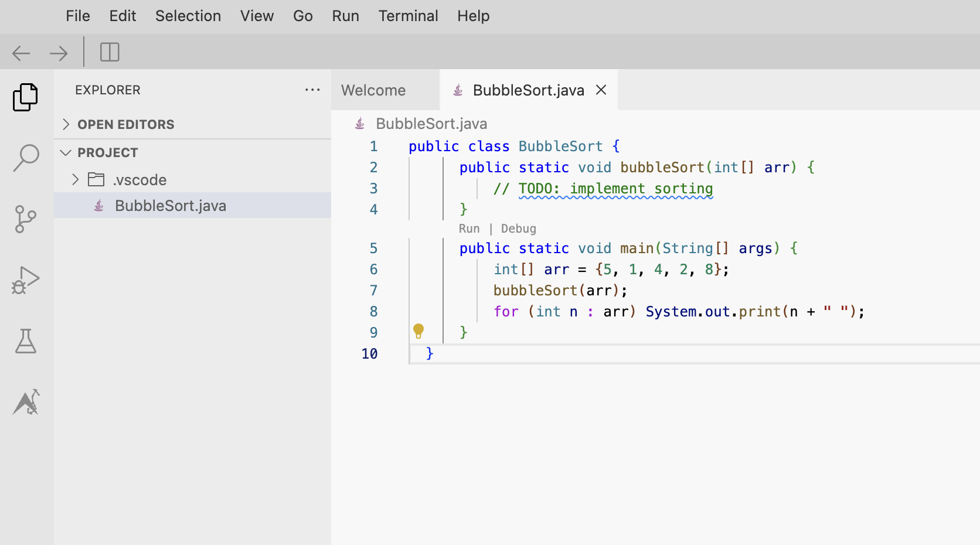Open the Run menu
This screenshot has width=980, height=545.
(x=346, y=16)
